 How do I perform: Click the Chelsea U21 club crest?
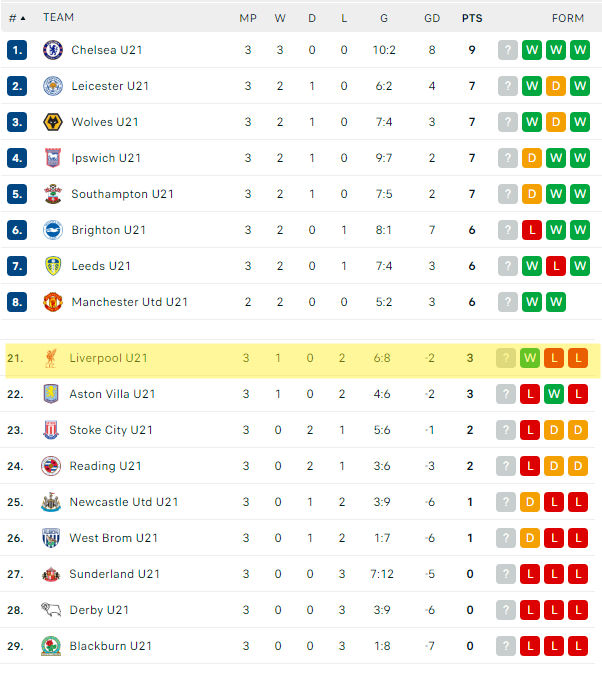[x=53, y=50]
